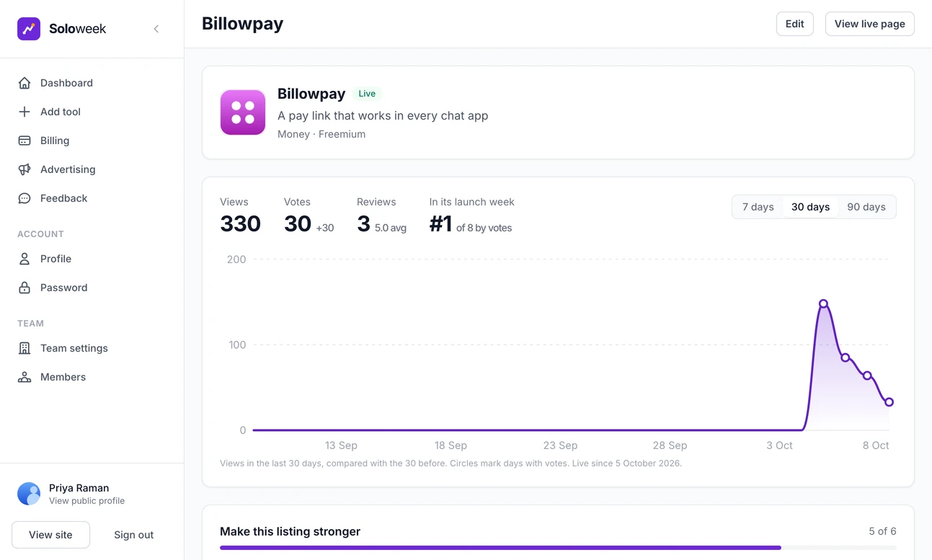This screenshot has width=932, height=560.
Task: Open the Feedback page label
Action: click(x=63, y=198)
